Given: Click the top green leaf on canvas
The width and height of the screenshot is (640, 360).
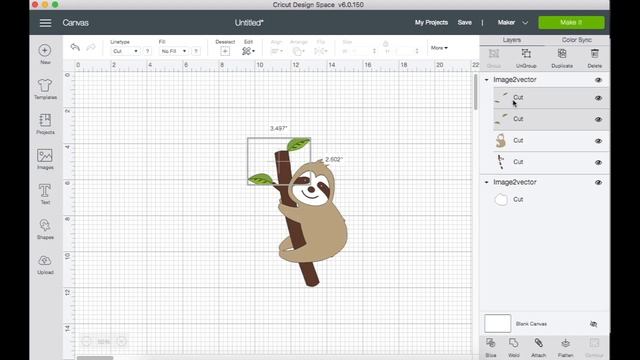Looking at the screenshot, I should coord(298,144).
